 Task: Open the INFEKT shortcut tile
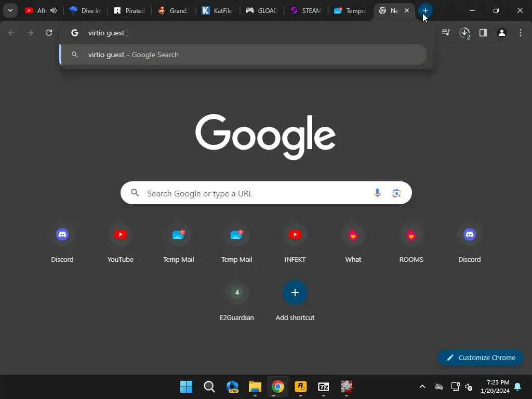coord(295,243)
